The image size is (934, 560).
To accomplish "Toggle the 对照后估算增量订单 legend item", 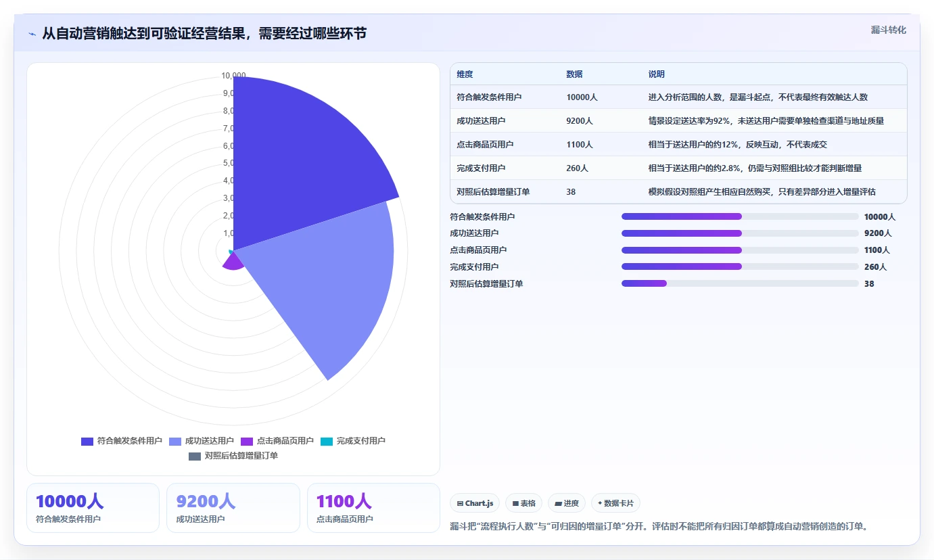I will (233, 456).
